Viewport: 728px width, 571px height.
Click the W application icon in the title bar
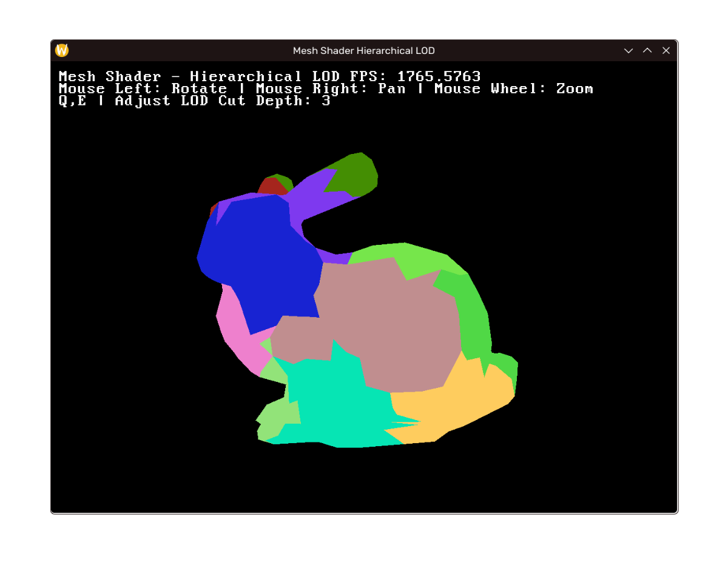pos(61,50)
